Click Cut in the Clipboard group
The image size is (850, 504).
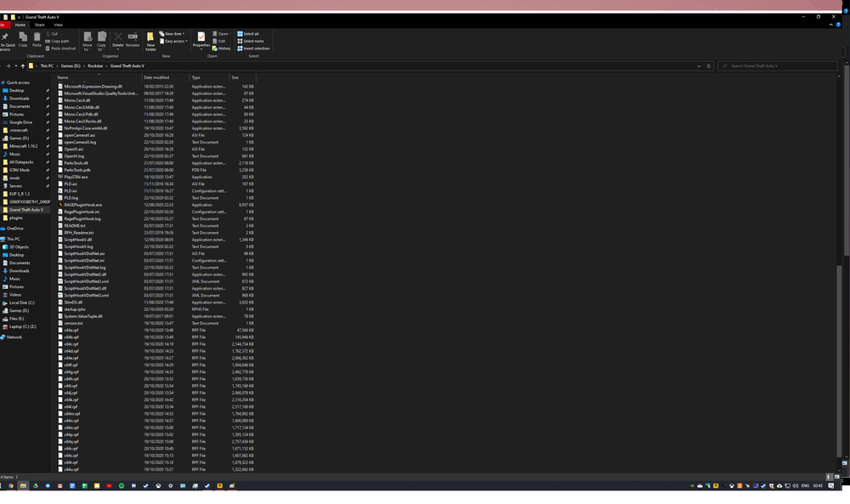click(x=52, y=34)
